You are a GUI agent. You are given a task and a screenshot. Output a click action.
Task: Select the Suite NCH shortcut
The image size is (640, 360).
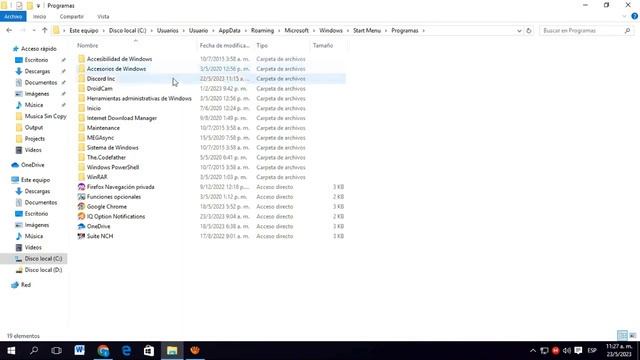click(x=100, y=236)
